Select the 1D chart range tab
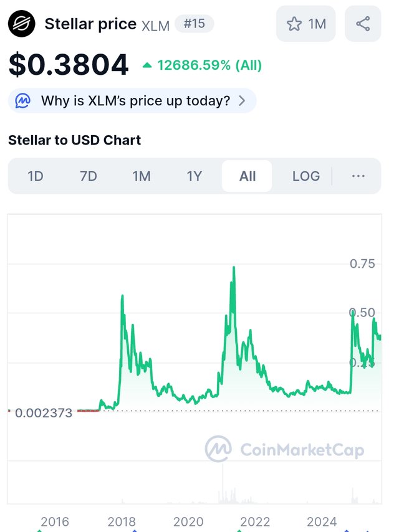Viewport: 399px width, 532px height. [36, 176]
